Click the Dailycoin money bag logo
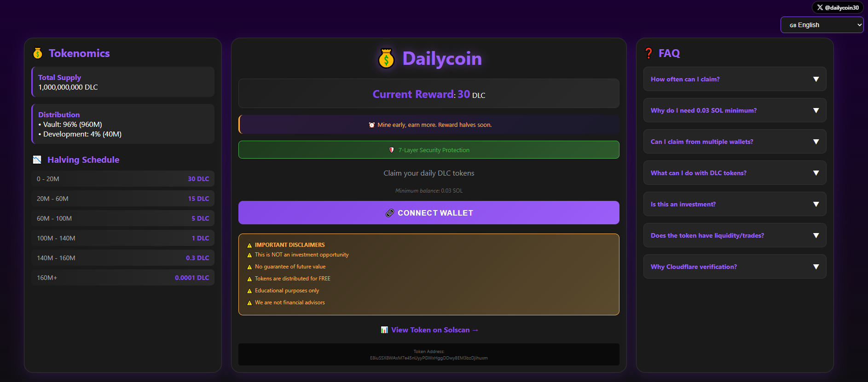Image resolution: width=868 pixels, height=382 pixels. 387,58
